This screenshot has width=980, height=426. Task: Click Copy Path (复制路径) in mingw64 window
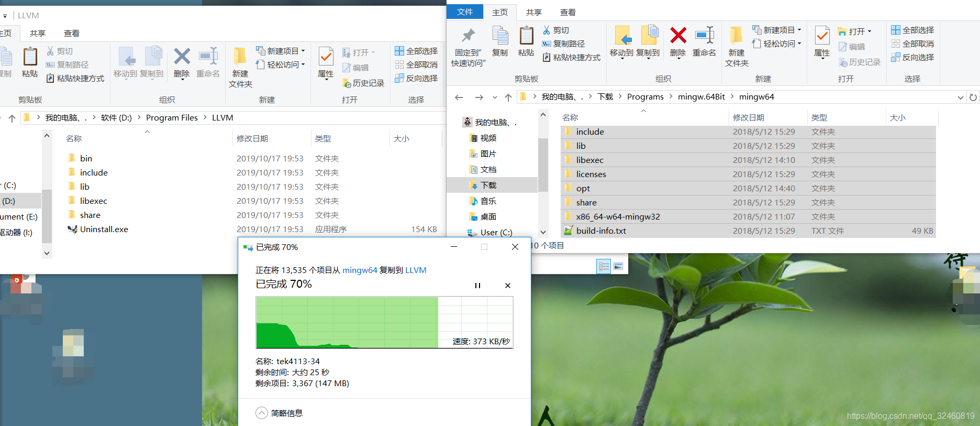tap(564, 44)
